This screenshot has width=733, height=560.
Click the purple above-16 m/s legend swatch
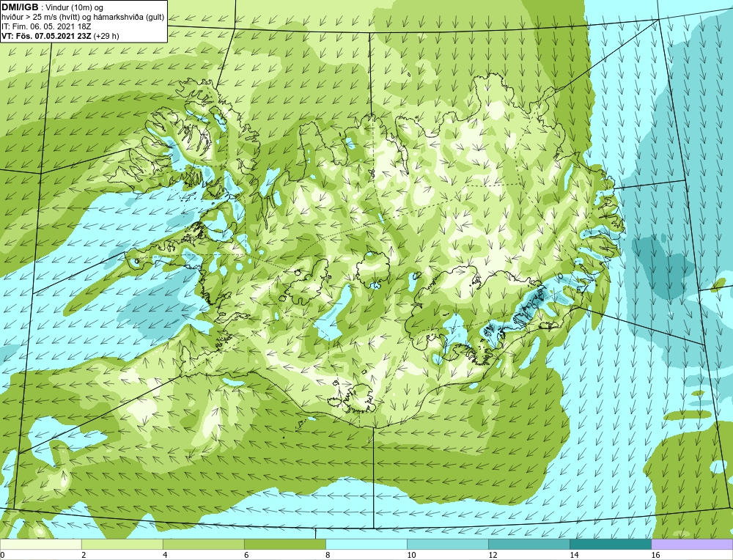(x=692, y=544)
